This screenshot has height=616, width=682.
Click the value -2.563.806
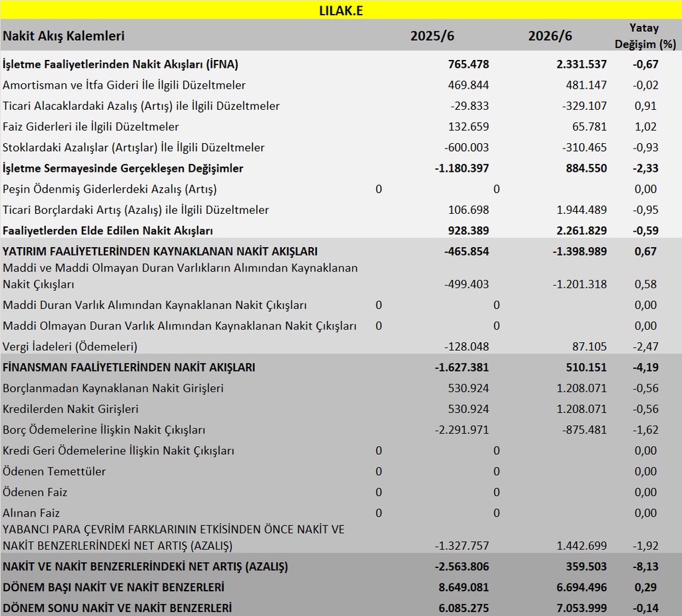462,567
